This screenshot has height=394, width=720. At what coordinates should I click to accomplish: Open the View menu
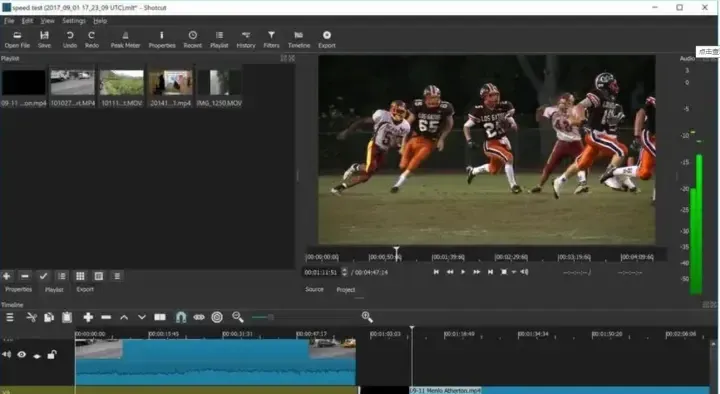[47, 21]
